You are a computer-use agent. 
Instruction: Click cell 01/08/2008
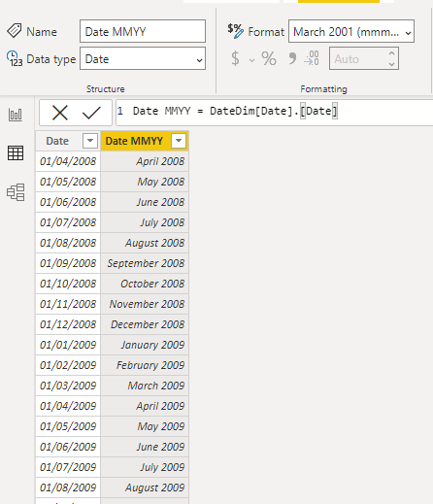click(x=68, y=243)
